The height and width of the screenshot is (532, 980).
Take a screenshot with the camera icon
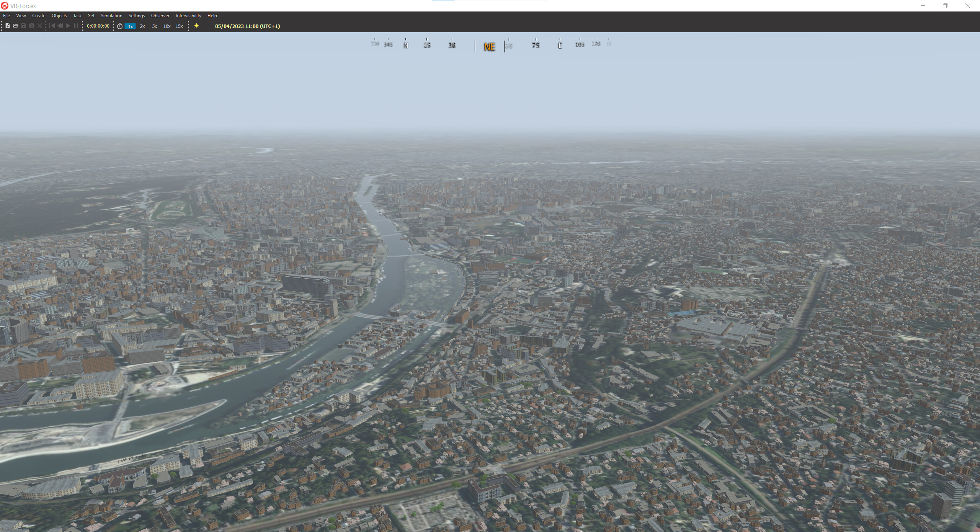[32, 26]
